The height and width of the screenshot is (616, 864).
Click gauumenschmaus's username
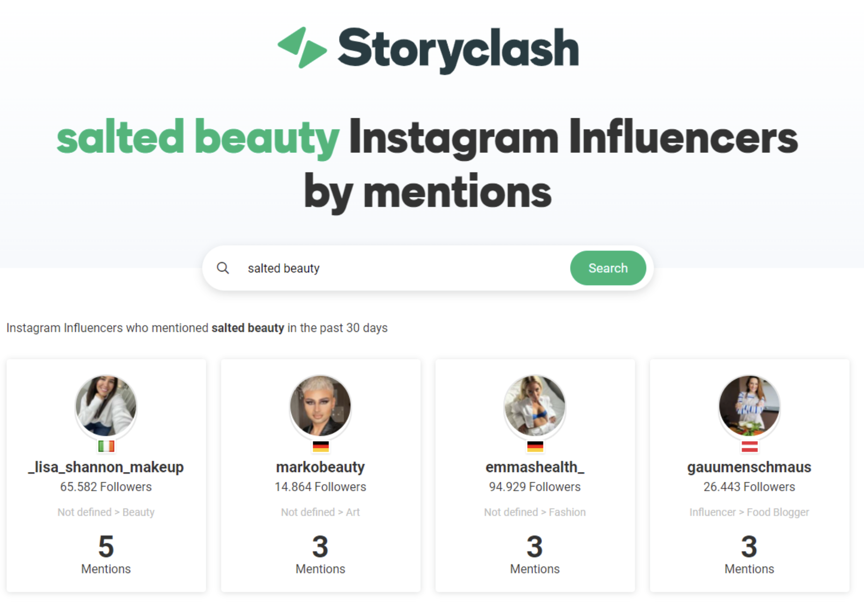pos(749,467)
